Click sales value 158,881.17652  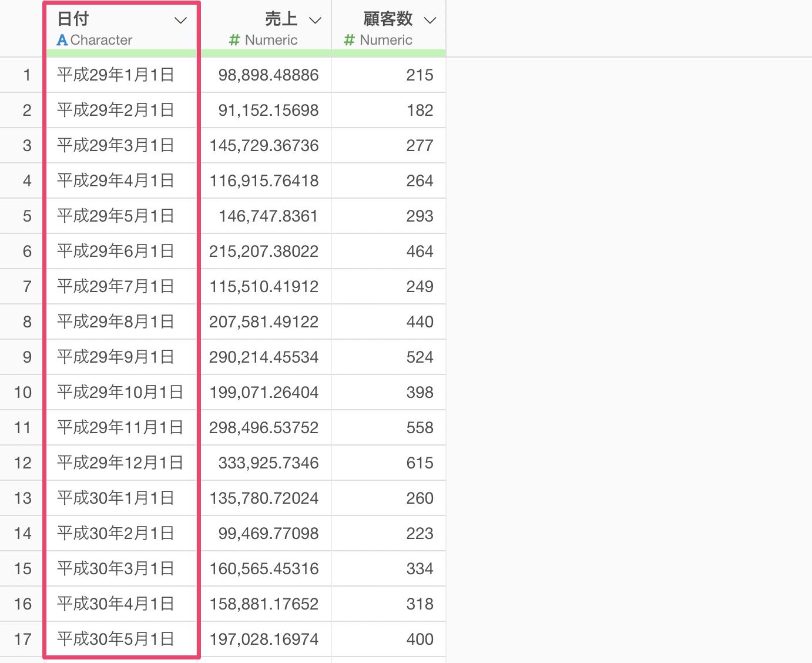pyautogui.click(x=264, y=604)
